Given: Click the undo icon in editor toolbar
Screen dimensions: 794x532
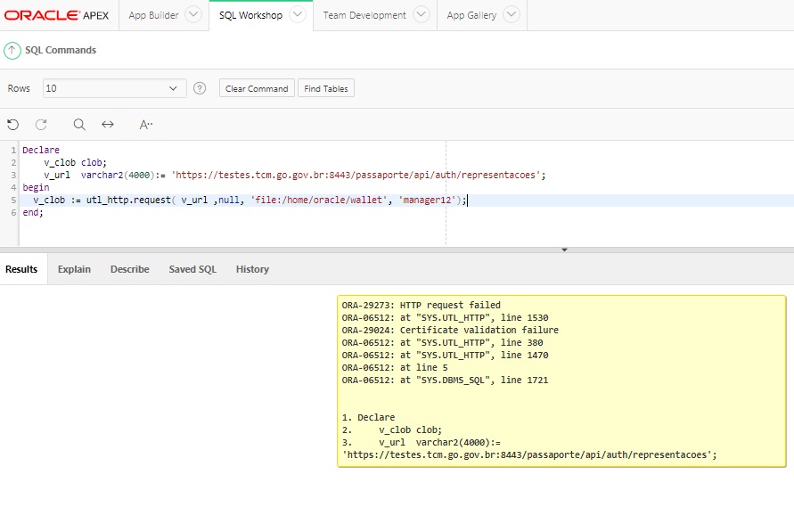Looking at the screenshot, I should pyautogui.click(x=12, y=125).
